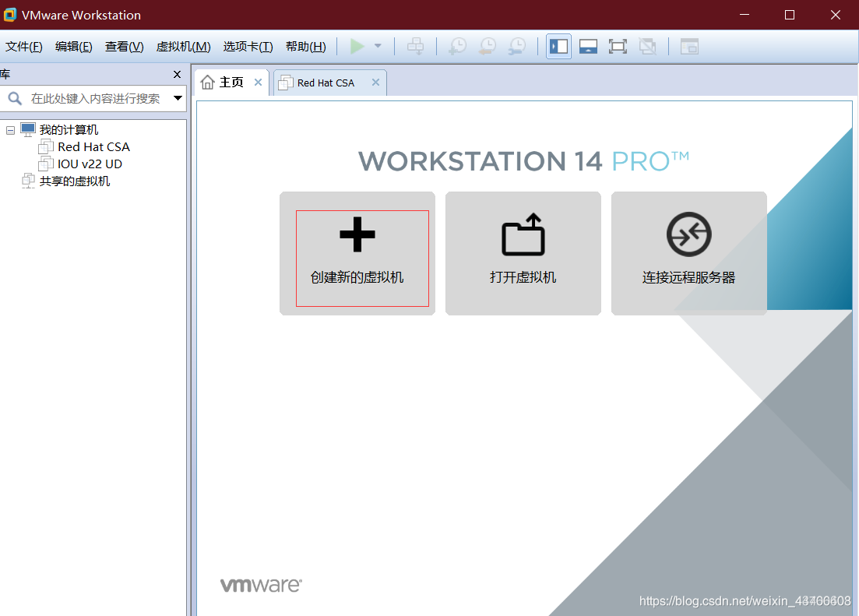Select Red Hat CSA in library tree

click(x=93, y=147)
